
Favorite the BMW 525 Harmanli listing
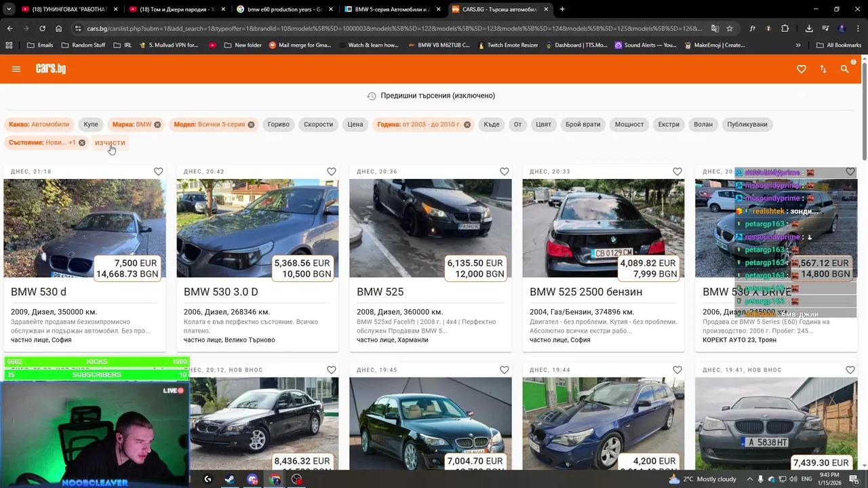point(504,171)
